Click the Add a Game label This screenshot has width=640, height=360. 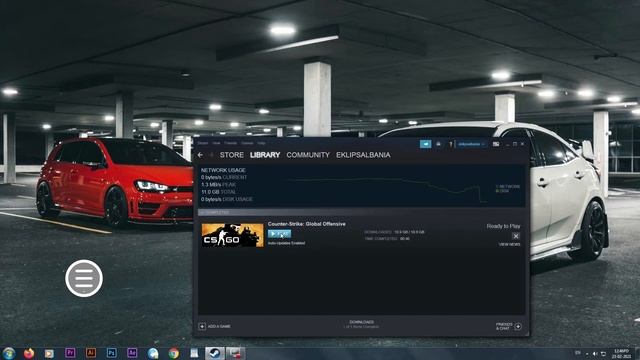pyautogui.click(x=219, y=327)
